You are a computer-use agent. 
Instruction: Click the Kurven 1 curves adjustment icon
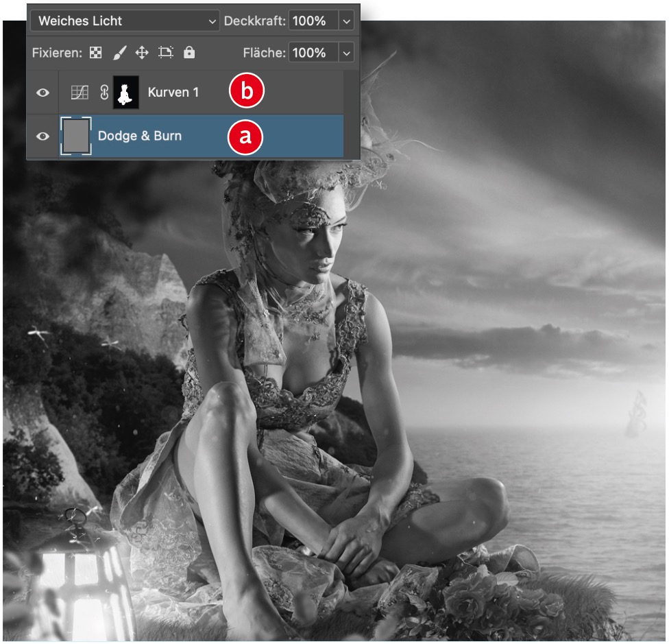tap(80, 92)
